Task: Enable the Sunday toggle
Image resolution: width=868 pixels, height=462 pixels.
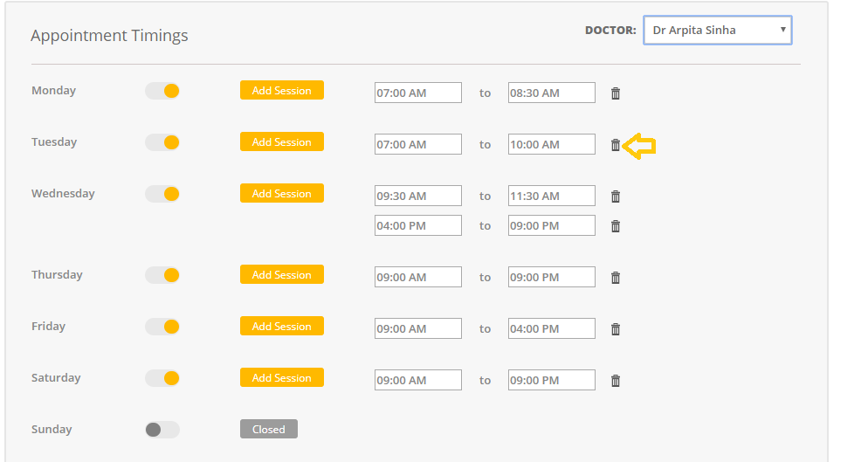Action: pos(162,430)
